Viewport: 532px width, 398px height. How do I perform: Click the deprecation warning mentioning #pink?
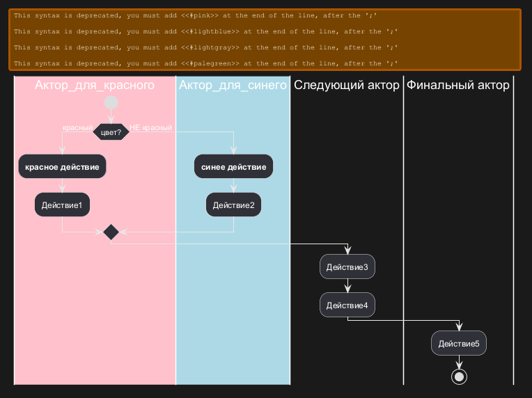click(205, 15)
